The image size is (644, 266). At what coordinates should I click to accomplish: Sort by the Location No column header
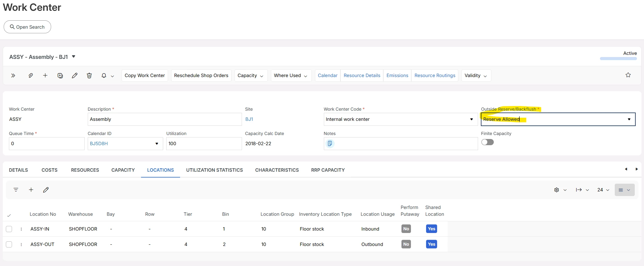43,214
